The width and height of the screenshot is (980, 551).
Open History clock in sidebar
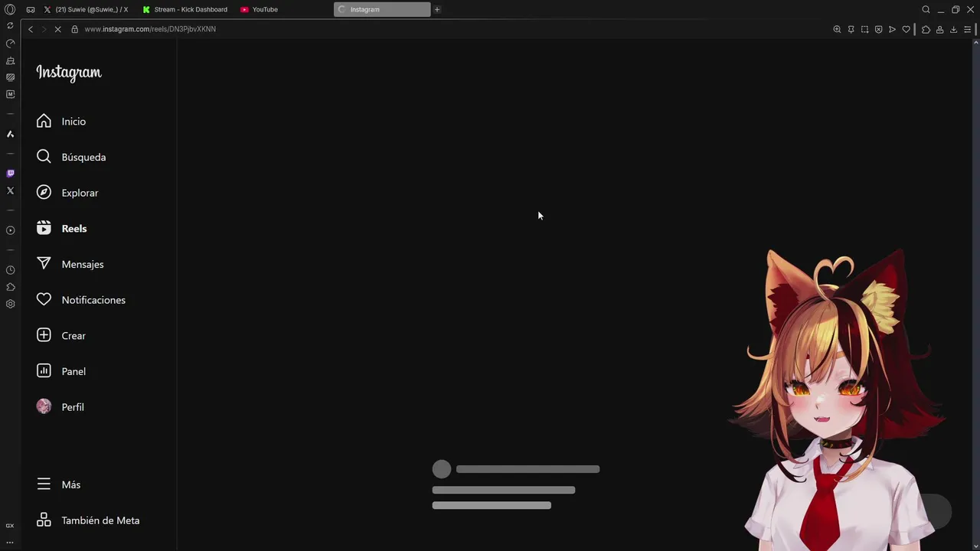[x=10, y=270]
